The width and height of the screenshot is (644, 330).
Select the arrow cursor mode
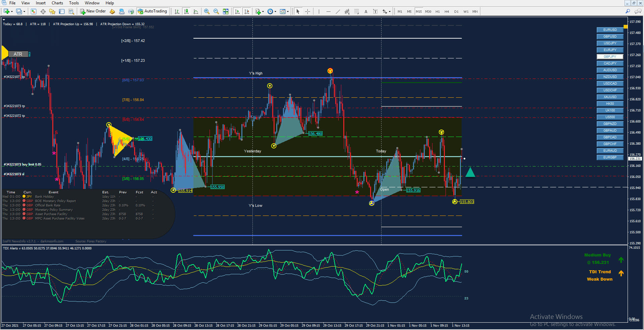[x=298, y=11]
